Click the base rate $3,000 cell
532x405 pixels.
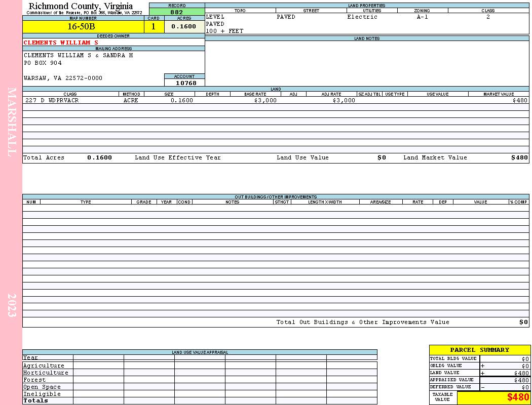click(x=265, y=100)
